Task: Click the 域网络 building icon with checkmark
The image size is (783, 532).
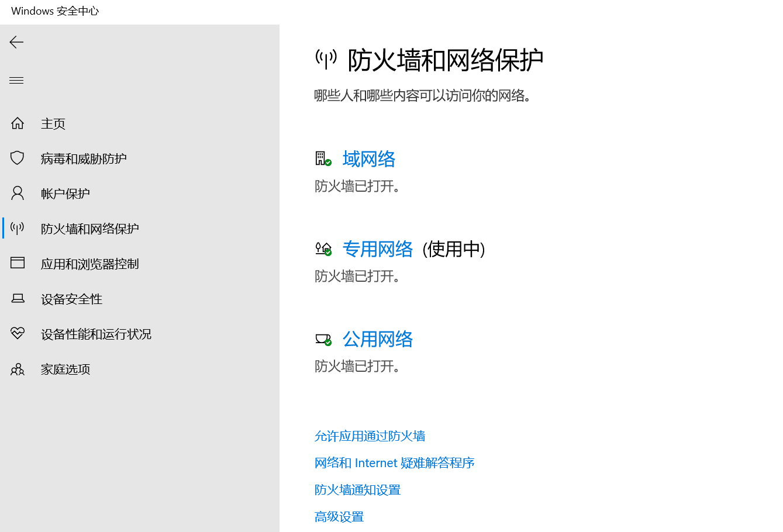Action: tap(323, 158)
